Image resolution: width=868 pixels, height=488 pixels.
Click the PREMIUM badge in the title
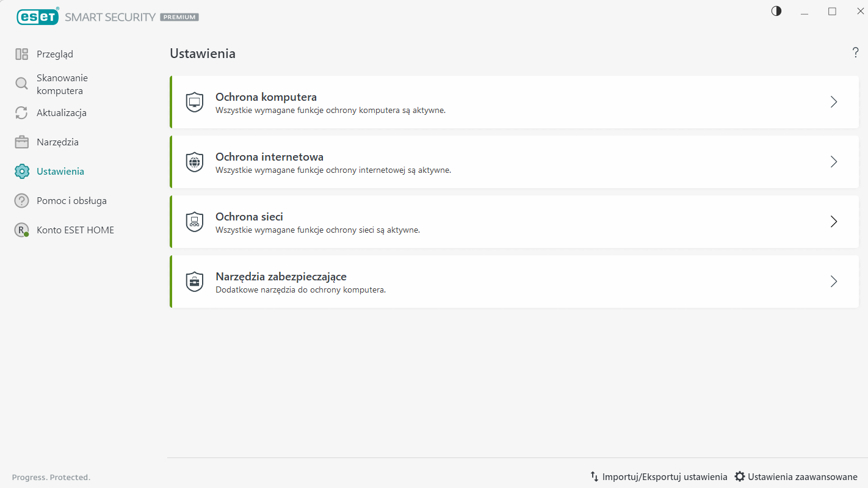tap(179, 17)
